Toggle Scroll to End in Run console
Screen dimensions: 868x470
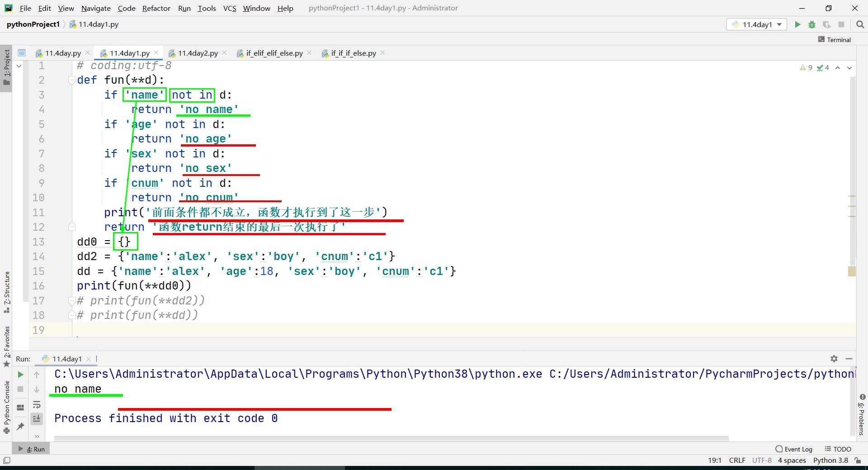37,419
